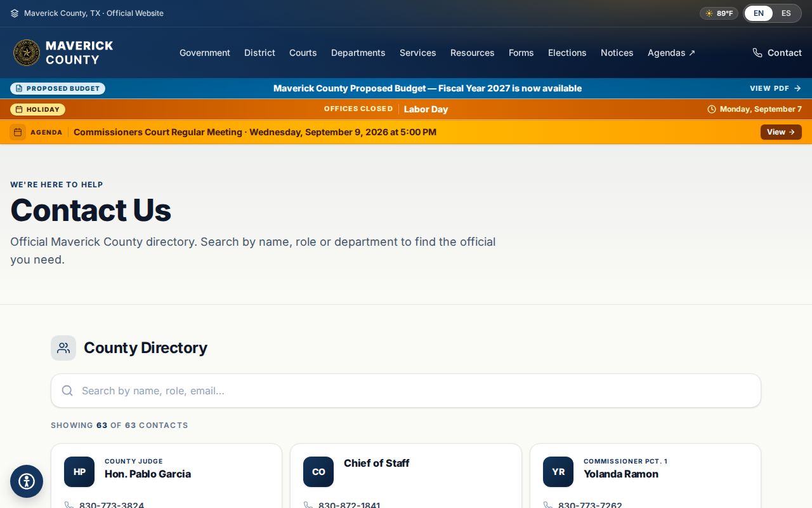Click the Maverick County seal logo
The width and height of the screenshot is (812, 508).
point(27,53)
